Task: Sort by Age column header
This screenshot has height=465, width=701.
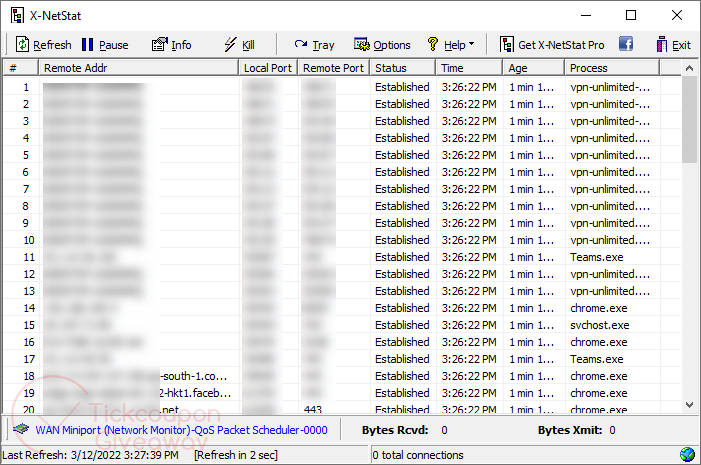Action: [534, 68]
